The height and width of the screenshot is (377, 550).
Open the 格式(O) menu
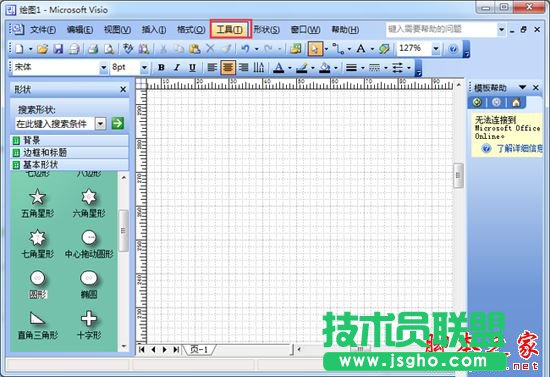click(191, 30)
